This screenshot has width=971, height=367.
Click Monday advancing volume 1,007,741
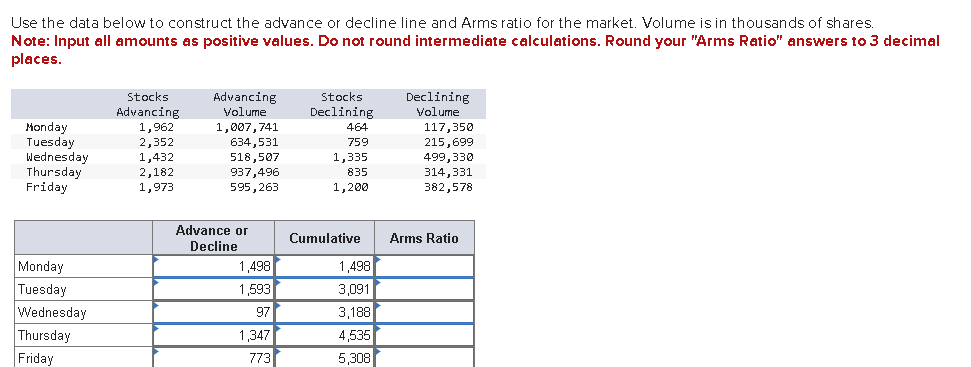coord(247,127)
